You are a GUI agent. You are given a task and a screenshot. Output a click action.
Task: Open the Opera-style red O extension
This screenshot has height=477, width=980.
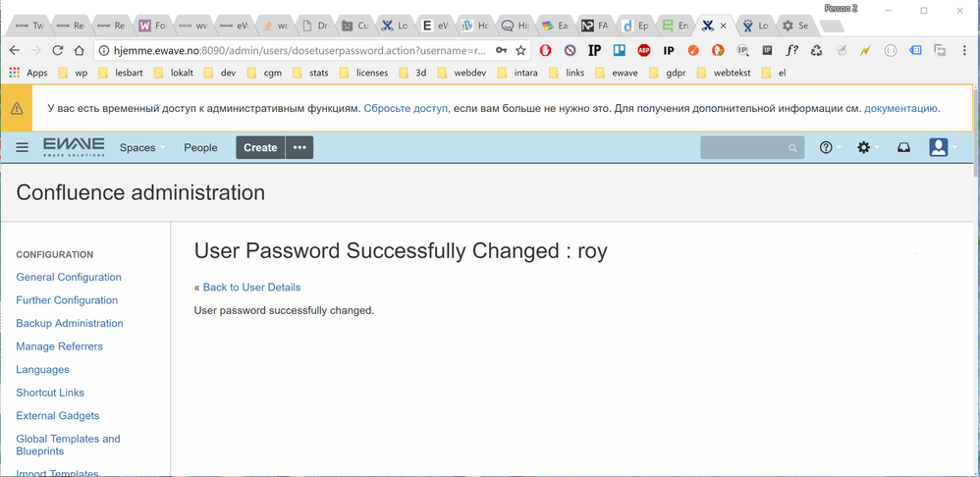pos(546,51)
